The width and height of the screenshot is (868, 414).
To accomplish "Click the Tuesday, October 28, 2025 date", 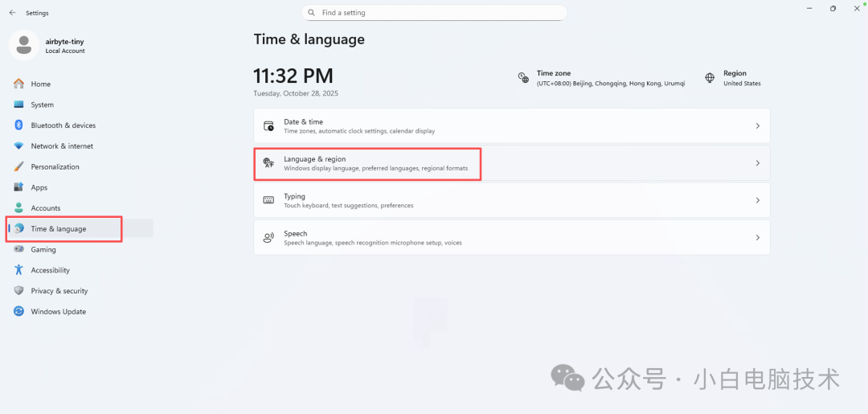I will click(296, 93).
